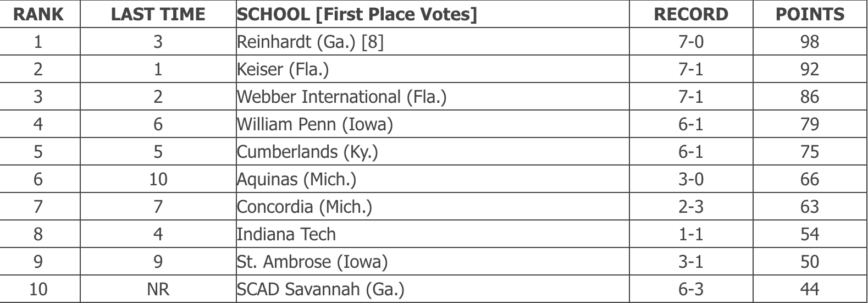Click Webber International (Fla.) entry
This screenshot has height=303, width=868.
(341, 97)
